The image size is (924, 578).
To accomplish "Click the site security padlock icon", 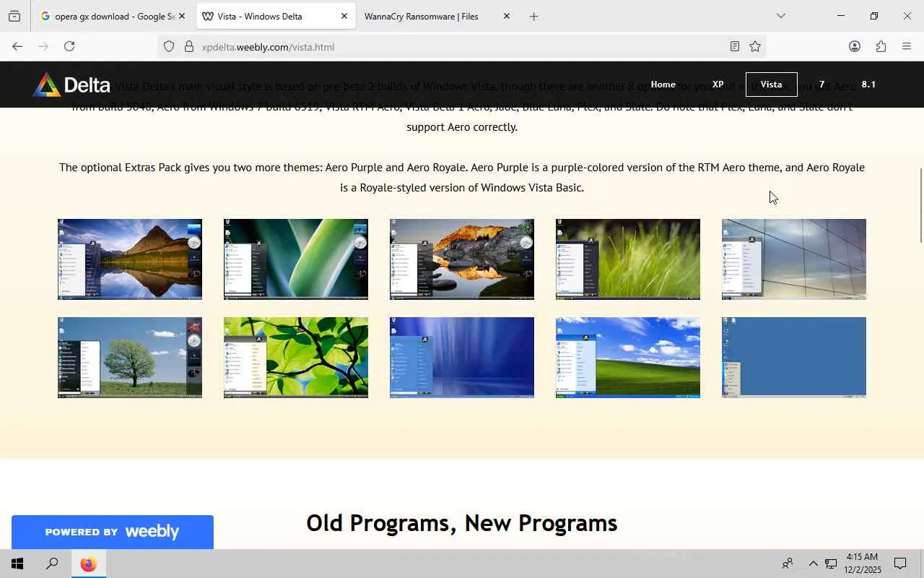I will pos(189,47).
